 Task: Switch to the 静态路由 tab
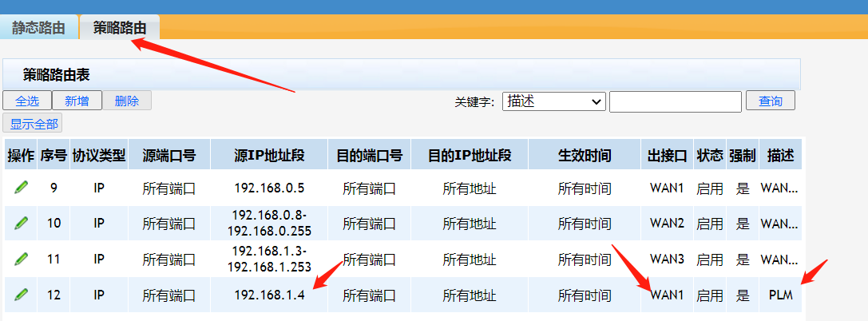coord(39,28)
